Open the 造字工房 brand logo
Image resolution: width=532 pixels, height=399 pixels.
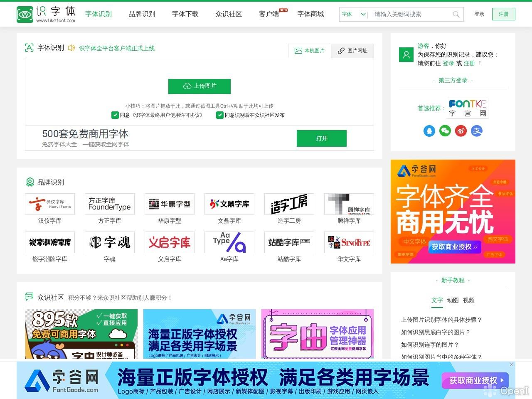pyautogui.click(x=289, y=204)
